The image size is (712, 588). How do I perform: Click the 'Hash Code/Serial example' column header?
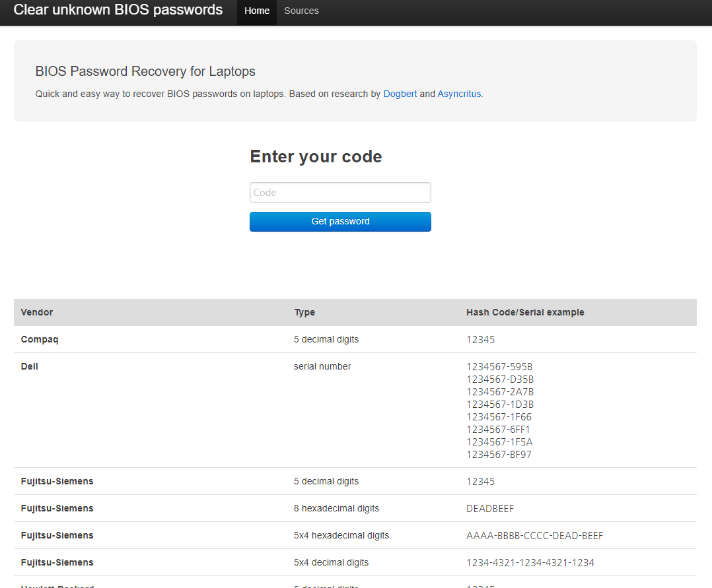(x=525, y=312)
